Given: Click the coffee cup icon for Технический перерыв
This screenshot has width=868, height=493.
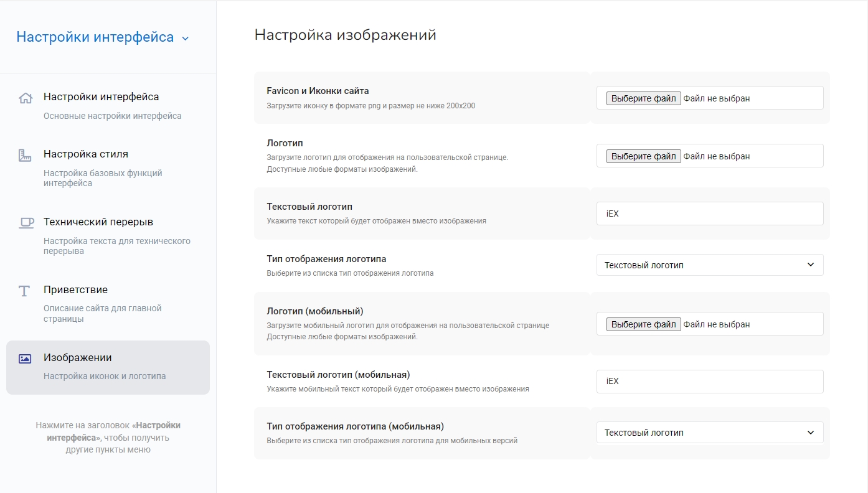Looking at the screenshot, I should click(26, 223).
